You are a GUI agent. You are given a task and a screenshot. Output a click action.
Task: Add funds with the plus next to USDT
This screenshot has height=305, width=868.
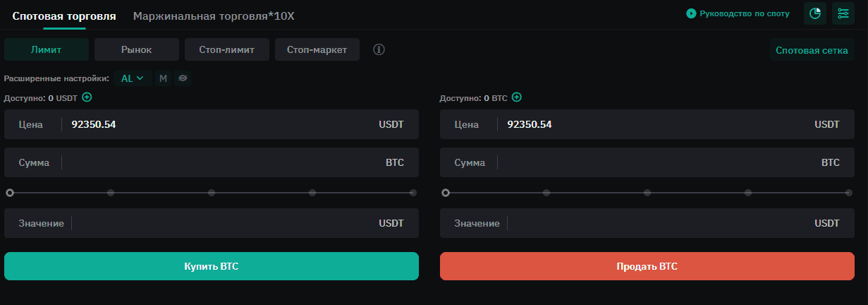(87, 97)
